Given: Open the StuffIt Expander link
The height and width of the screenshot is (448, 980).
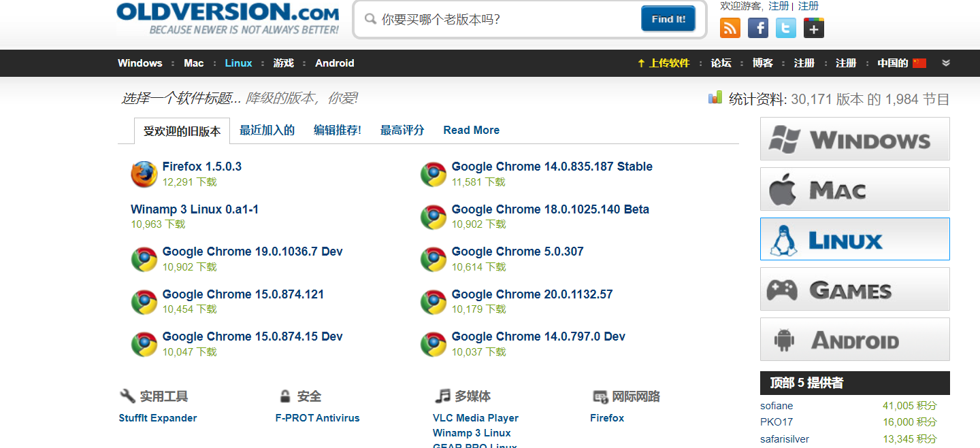Looking at the screenshot, I should [x=158, y=418].
